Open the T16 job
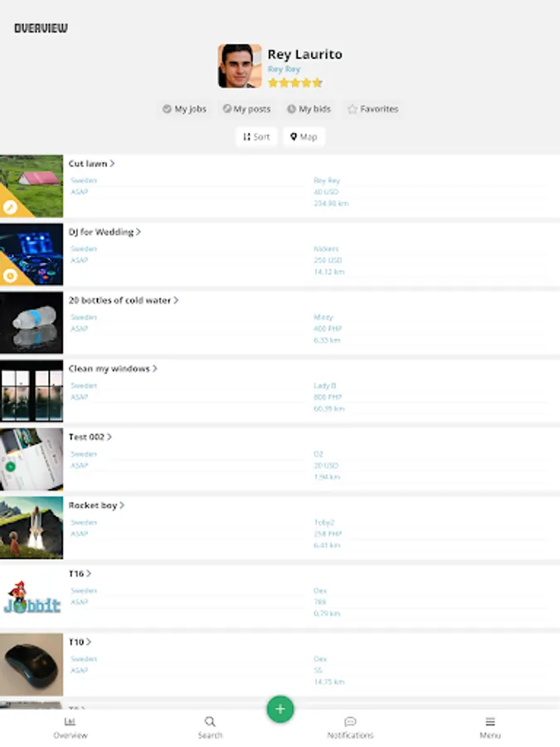Viewport: 560px width, 747px height. (x=80, y=574)
